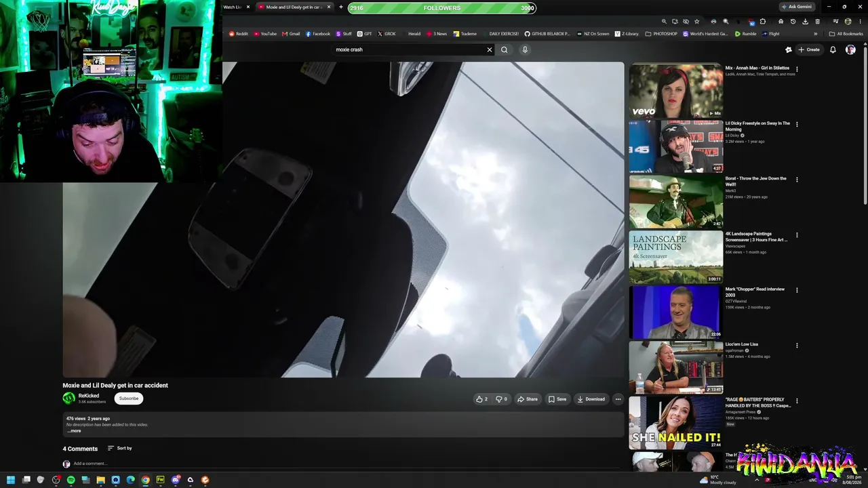868x488 pixels.
Task: Open Discord from the taskbar
Action: 175,480
